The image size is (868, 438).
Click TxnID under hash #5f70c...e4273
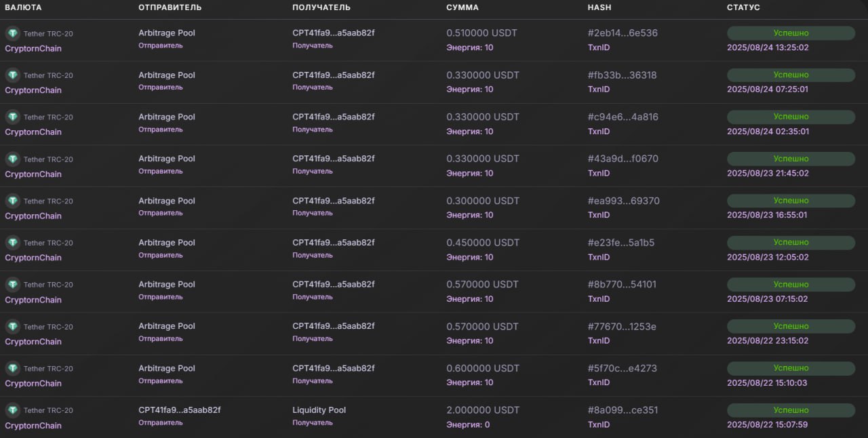599,382
